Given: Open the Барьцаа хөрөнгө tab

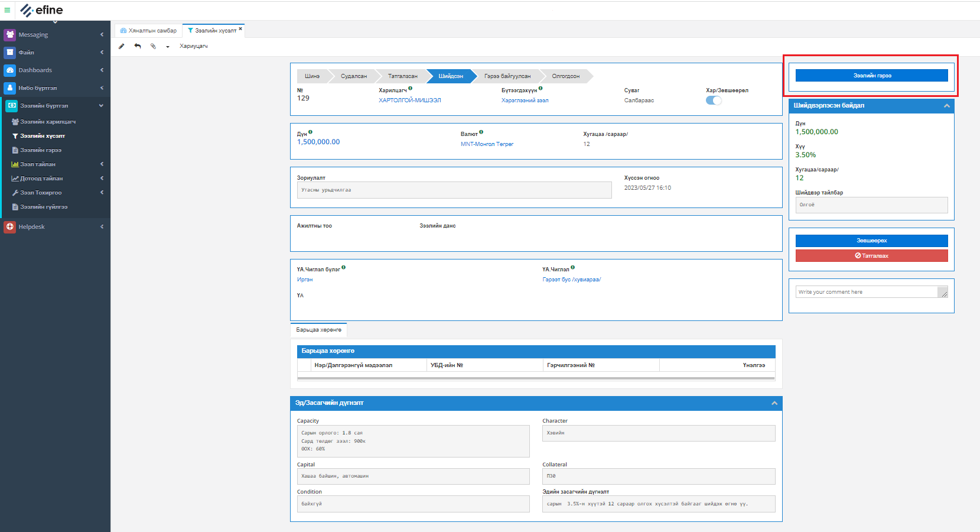Looking at the screenshot, I should tap(318, 330).
